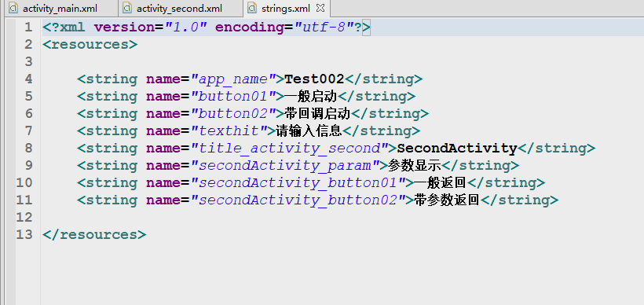
Task: Switch to the activity_main.xml tab
Action: tap(60, 8)
